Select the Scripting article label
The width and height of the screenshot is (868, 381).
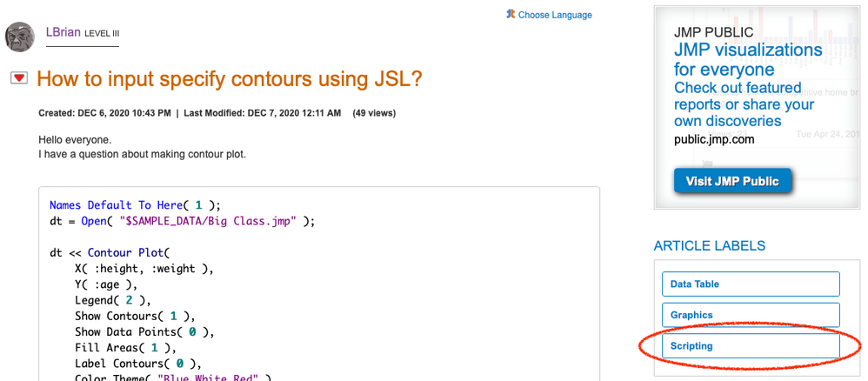[x=751, y=346]
